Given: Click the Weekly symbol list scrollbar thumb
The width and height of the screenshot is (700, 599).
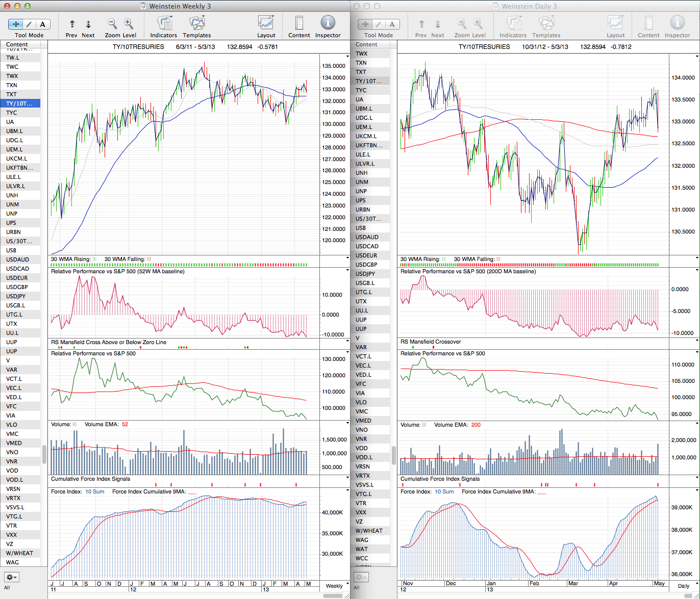Looking at the screenshot, I should coord(44,454).
